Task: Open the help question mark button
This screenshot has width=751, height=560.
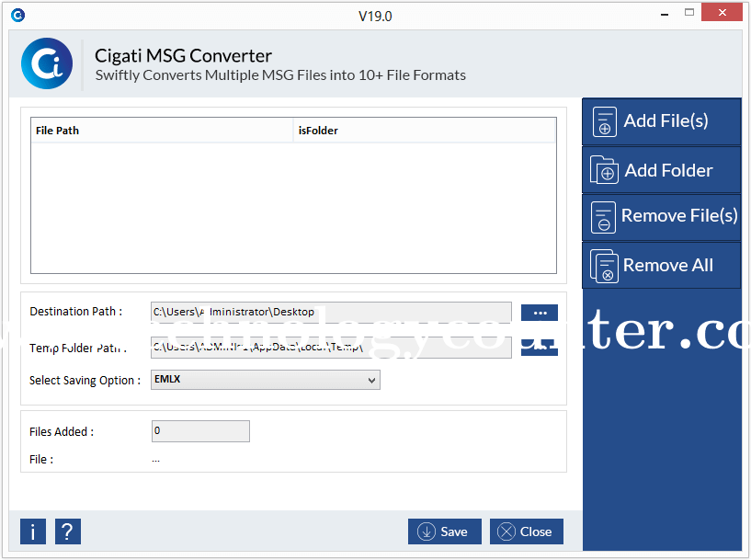Action: [x=67, y=531]
